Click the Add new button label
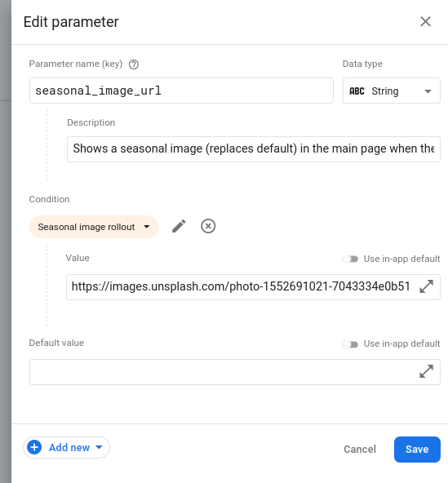 tap(69, 447)
